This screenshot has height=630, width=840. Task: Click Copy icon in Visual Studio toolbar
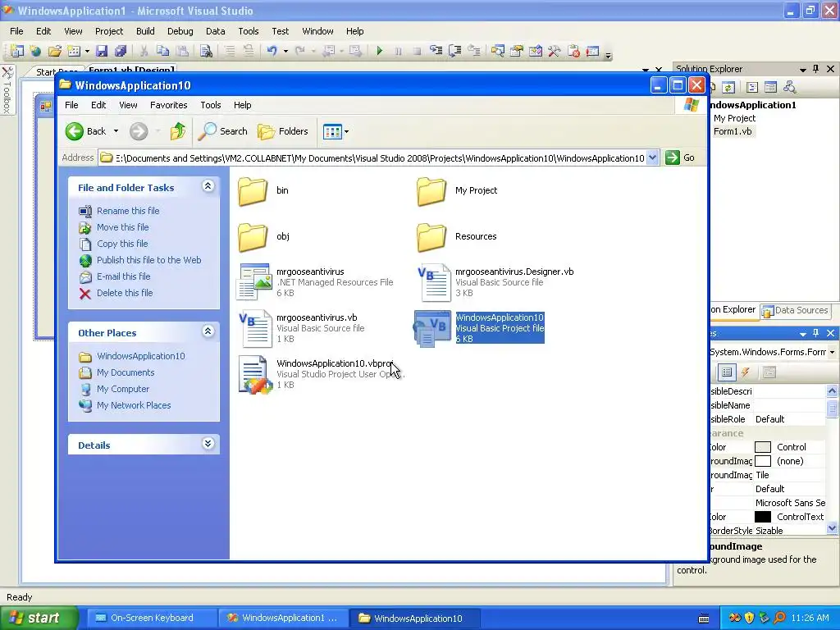pos(163,51)
